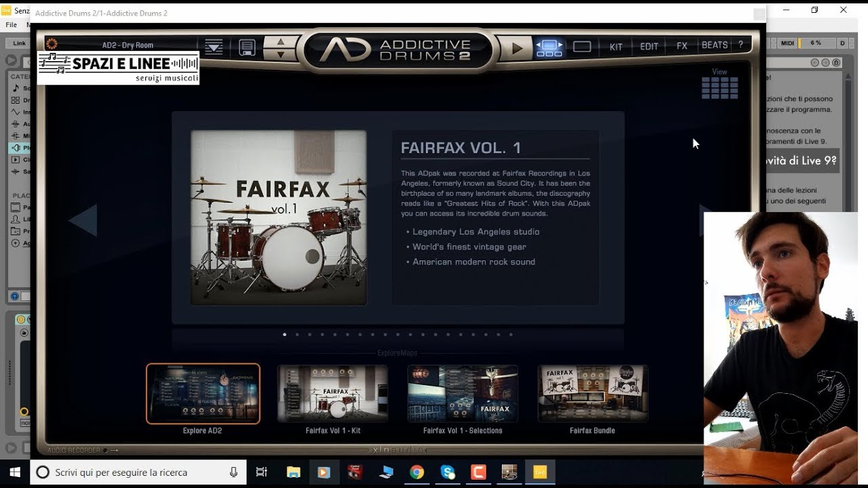Viewport: 868px width, 488px height.
Task: Select the last carousel page dot
Action: (x=511, y=334)
